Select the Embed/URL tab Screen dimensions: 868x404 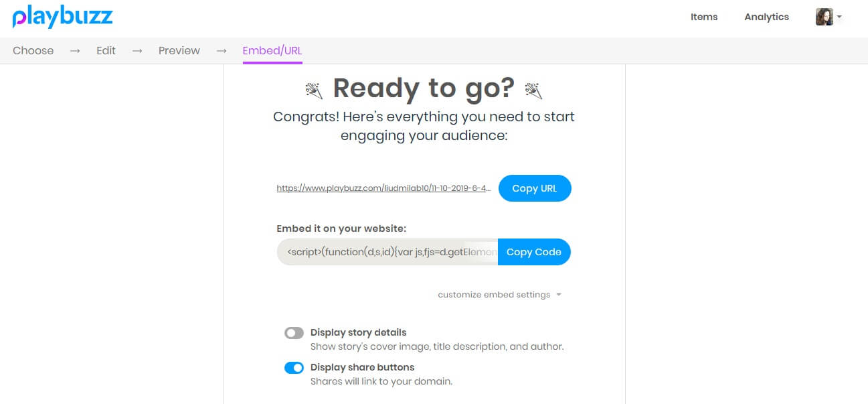point(272,50)
